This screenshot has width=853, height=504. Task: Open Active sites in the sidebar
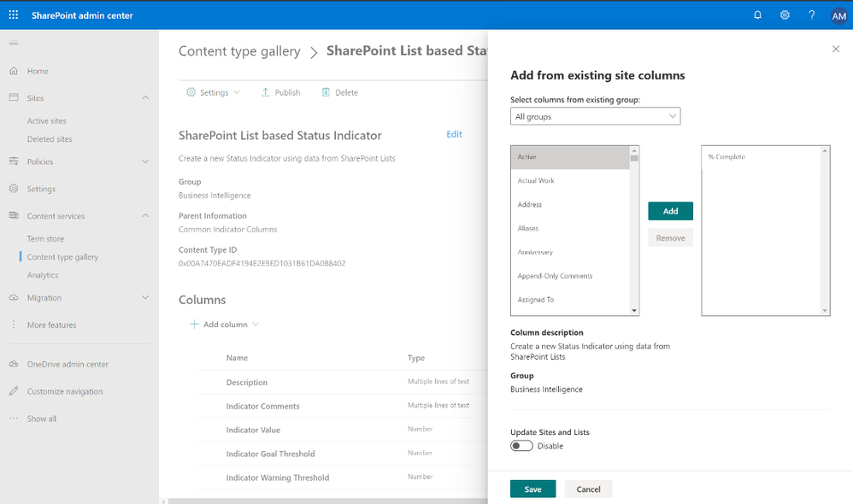click(47, 120)
